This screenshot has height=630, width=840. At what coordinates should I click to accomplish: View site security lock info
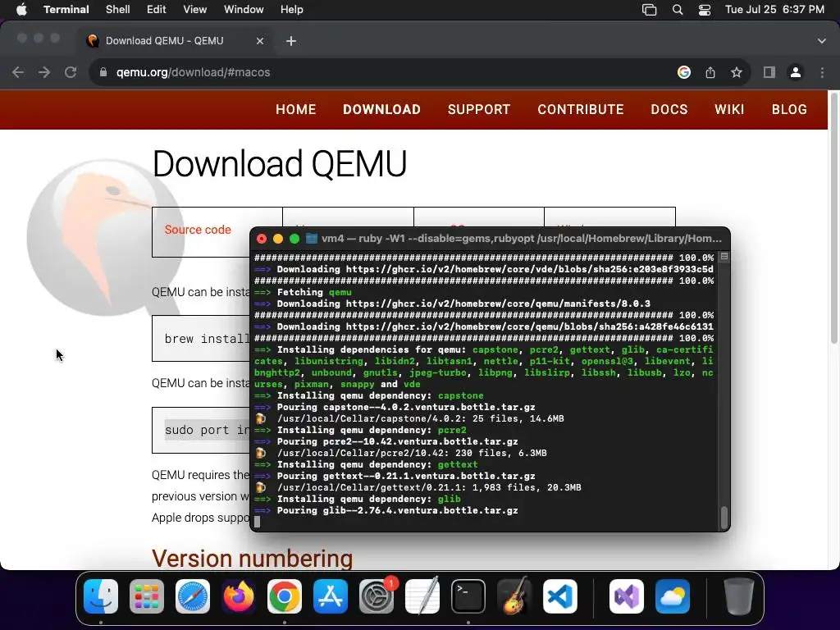click(103, 72)
